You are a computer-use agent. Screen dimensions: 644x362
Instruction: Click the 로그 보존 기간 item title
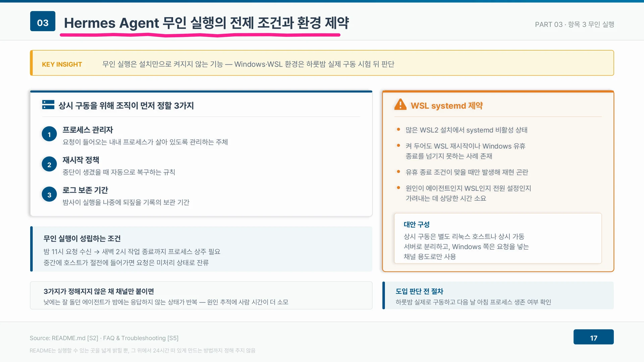click(x=85, y=190)
